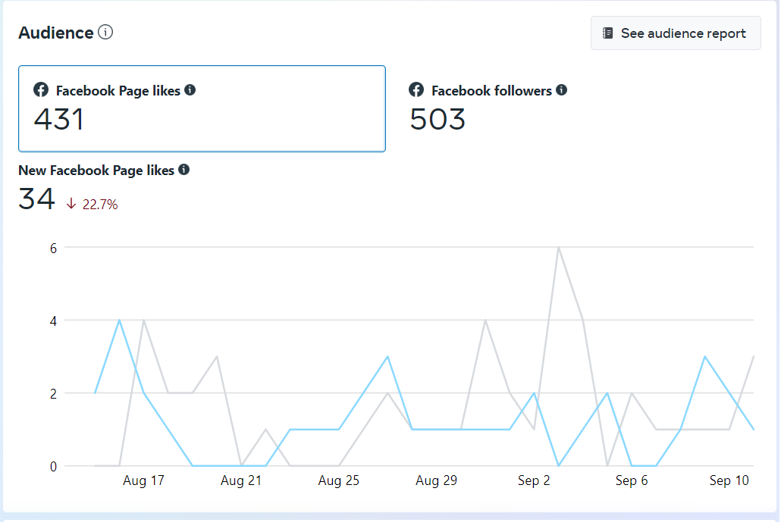
Task: Click the gray line's highest peak on chart
Action: click(x=559, y=248)
